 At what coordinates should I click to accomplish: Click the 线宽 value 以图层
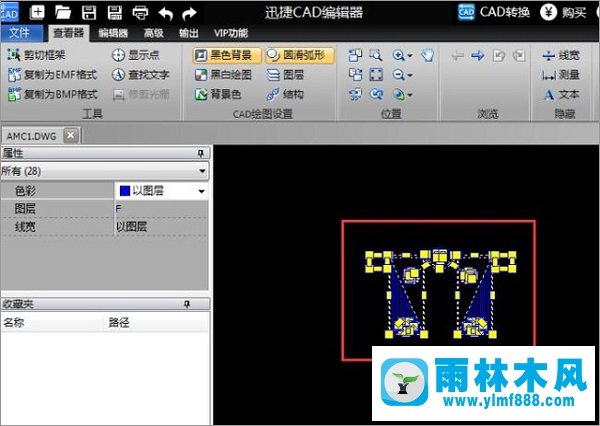161,227
